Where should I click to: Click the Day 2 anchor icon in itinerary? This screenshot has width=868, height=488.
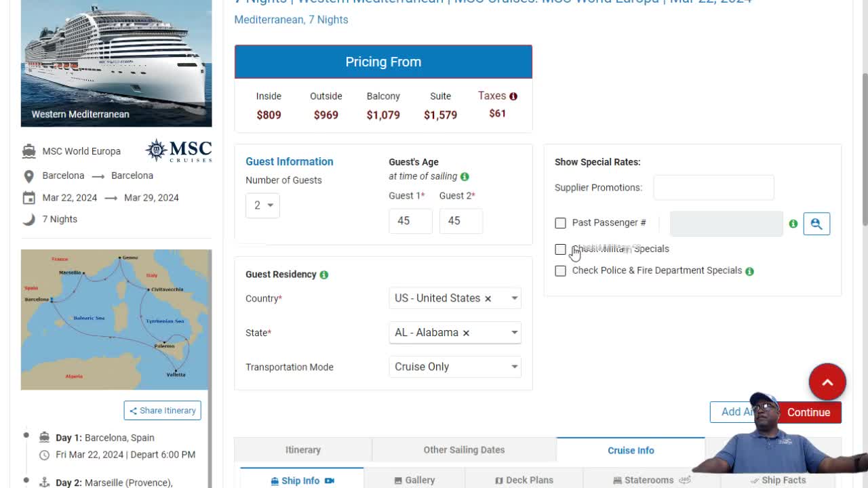pos(44,483)
